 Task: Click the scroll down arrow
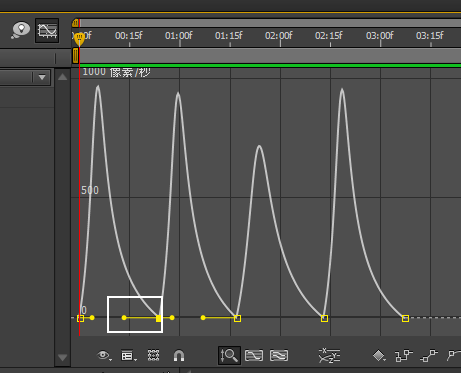[x=62, y=358]
